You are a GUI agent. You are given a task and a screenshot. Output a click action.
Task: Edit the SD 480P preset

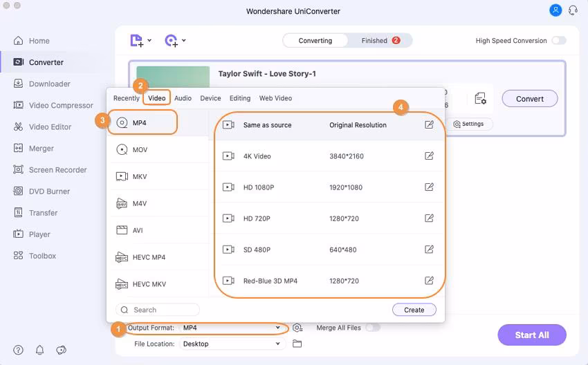(429, 249)
